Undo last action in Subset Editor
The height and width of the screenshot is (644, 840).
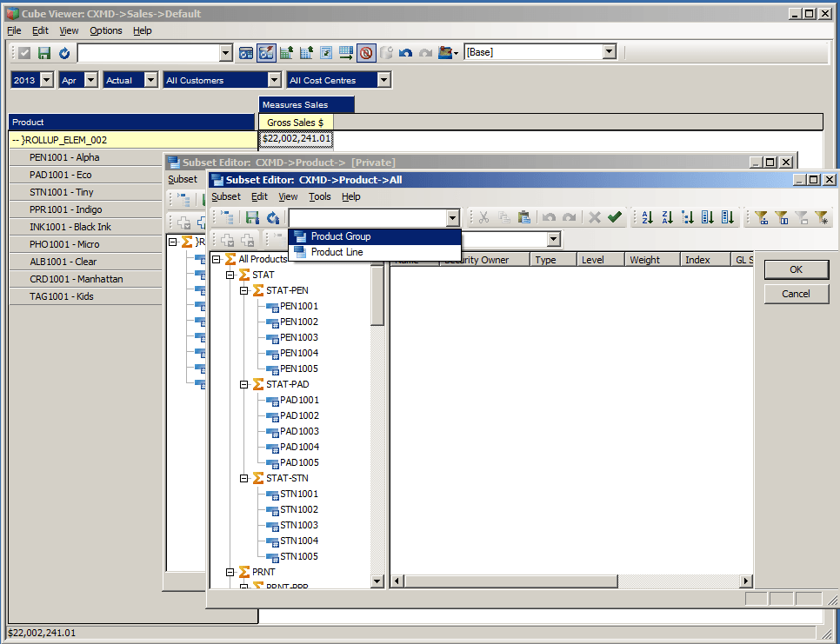coord(549,217)
